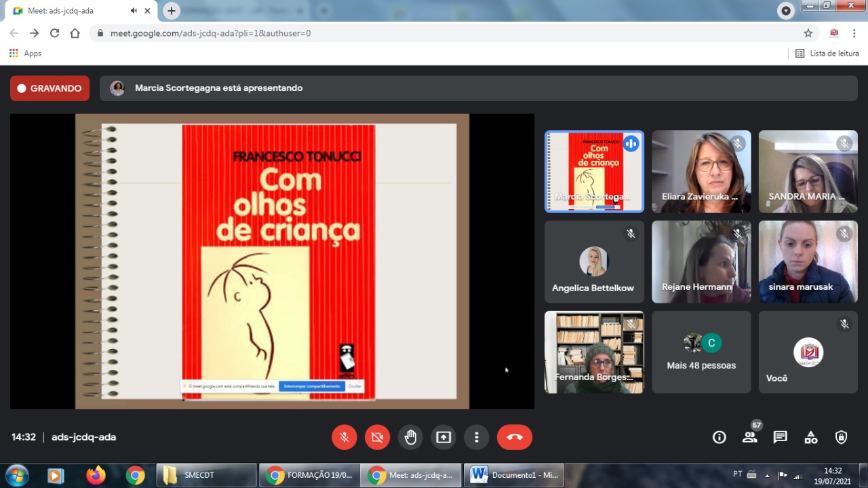Click meeting code ads-jcdq-ada text
This screenshot has width=868, height=488.
click(84, 437)
